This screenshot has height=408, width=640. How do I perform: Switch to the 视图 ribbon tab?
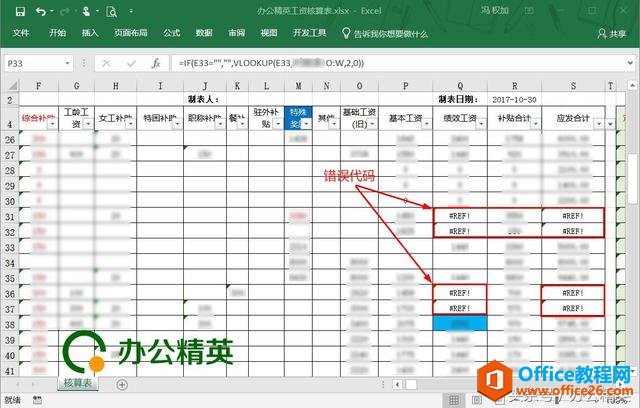tap(269, 33)
